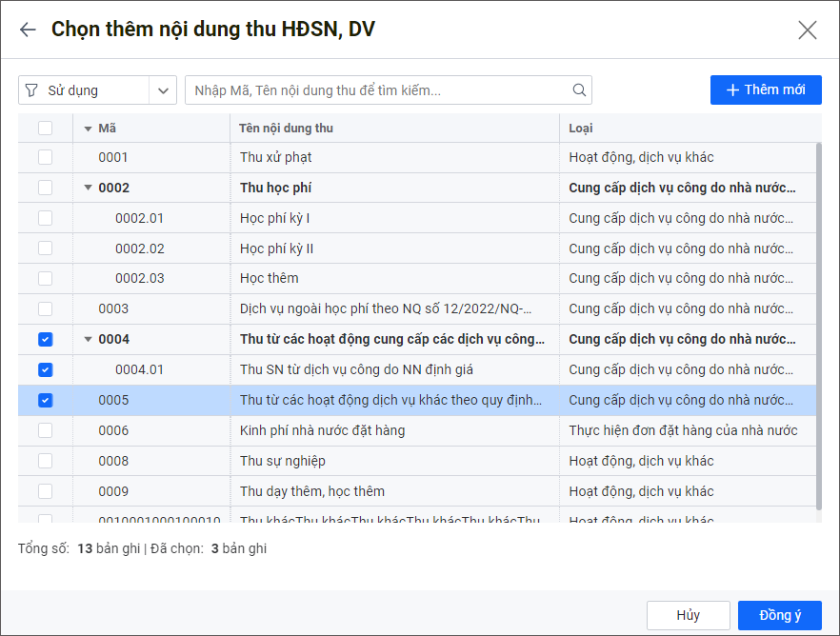This screenshot has width=840, height=636.
Task: Collapse all rows via Mã header triangle
Action: [x=89, y=129]
